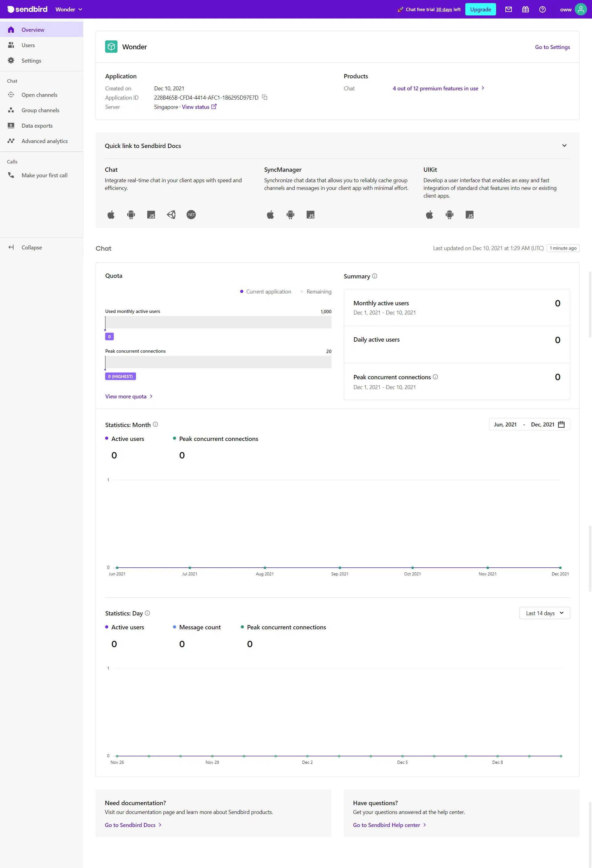The width and height of the screenshot is (592, 868).
Task: Open UIKit iOS docs icon
Action: pyautogui.click(x=430, y=215)
